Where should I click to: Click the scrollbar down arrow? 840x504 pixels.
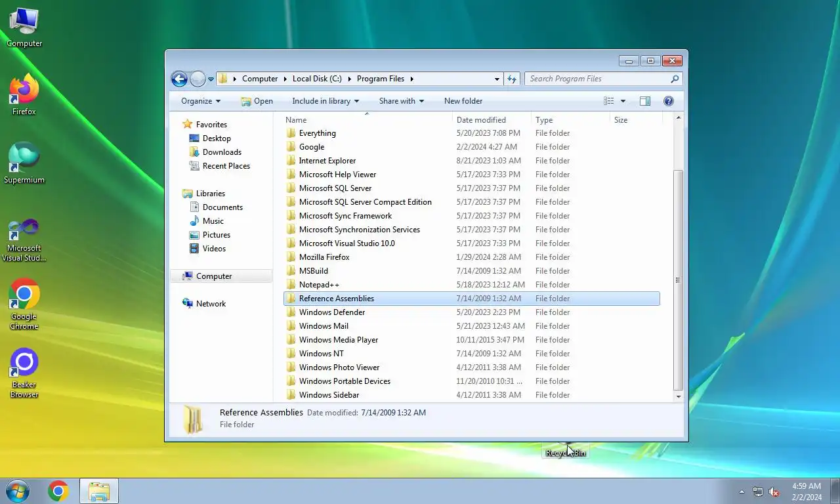[678, 396]
